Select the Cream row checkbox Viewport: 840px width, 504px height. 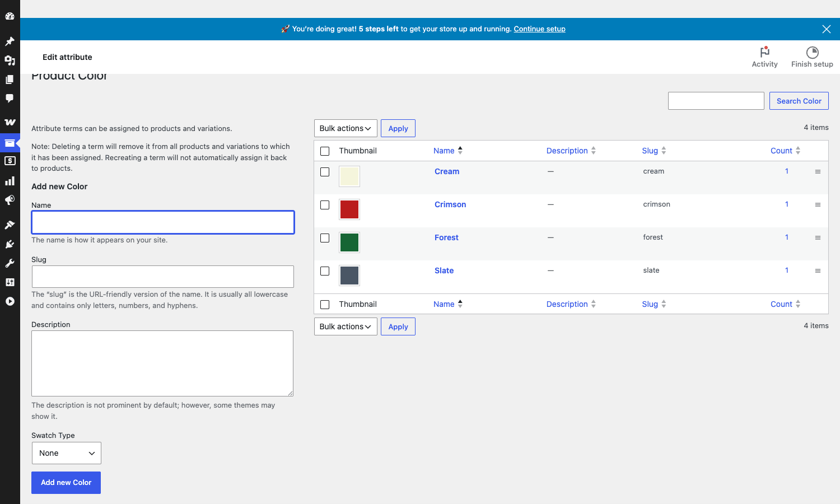pyautogui.click(x=325, y=172)
